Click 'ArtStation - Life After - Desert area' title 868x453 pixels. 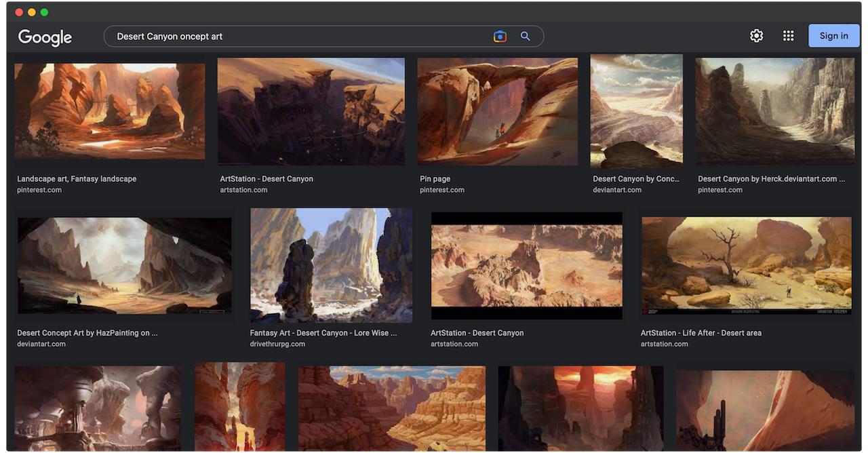tap(701, 333)
